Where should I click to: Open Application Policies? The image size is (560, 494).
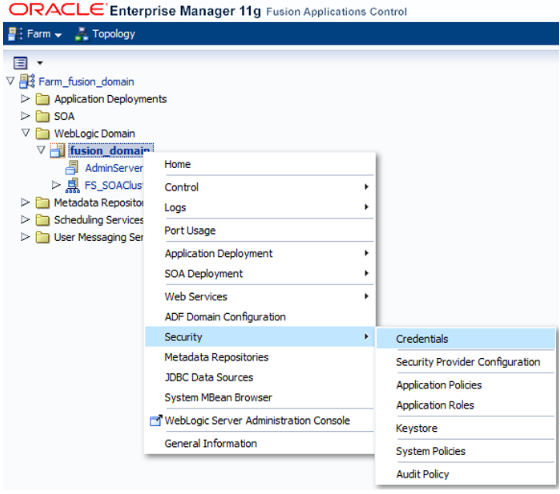[x=466, y=385]
